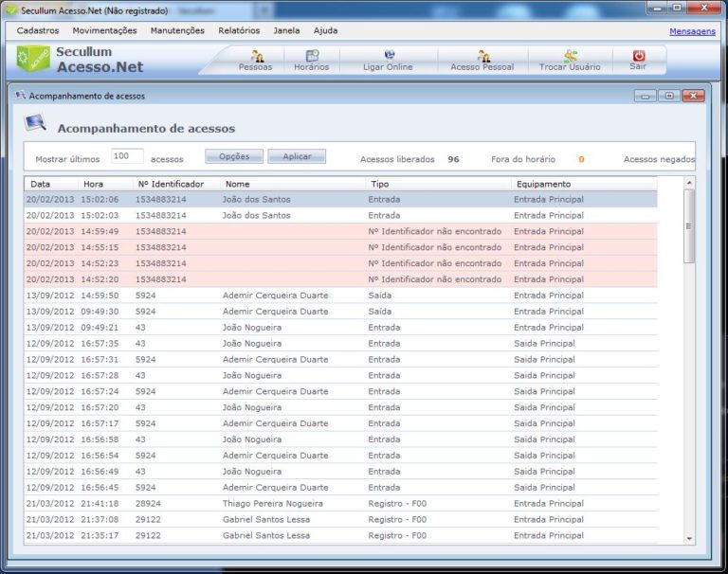Image resolution: width=728 pixels, height=574 pixels.
Task: Expand the Relatórios menu
Action: (x=239, y=30)
